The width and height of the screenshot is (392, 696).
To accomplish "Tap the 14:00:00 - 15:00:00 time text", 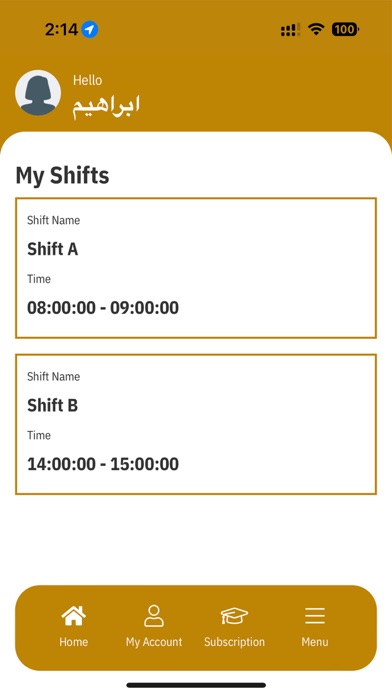I will [x=103, y=464].
